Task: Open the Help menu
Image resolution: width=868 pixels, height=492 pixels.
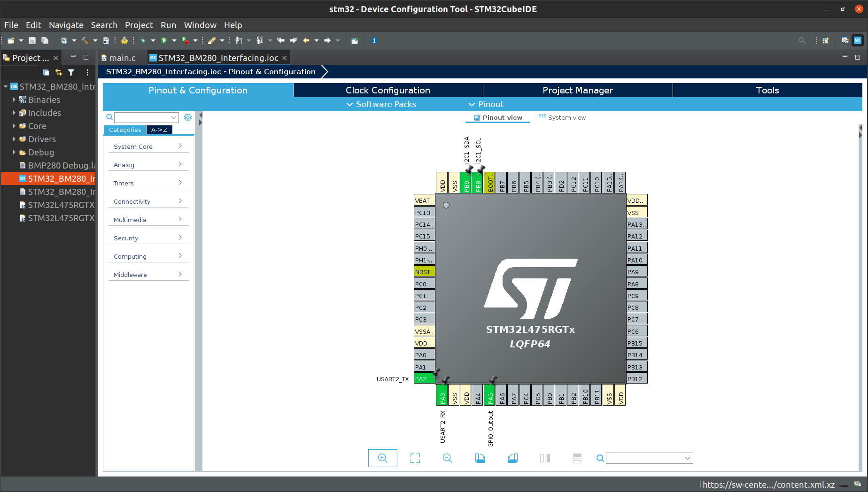Action: tap(232, 25)
